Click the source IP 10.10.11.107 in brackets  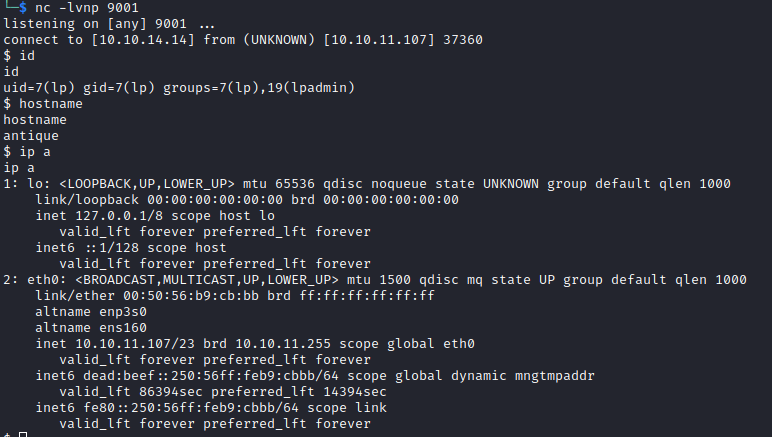coord(379,40)
